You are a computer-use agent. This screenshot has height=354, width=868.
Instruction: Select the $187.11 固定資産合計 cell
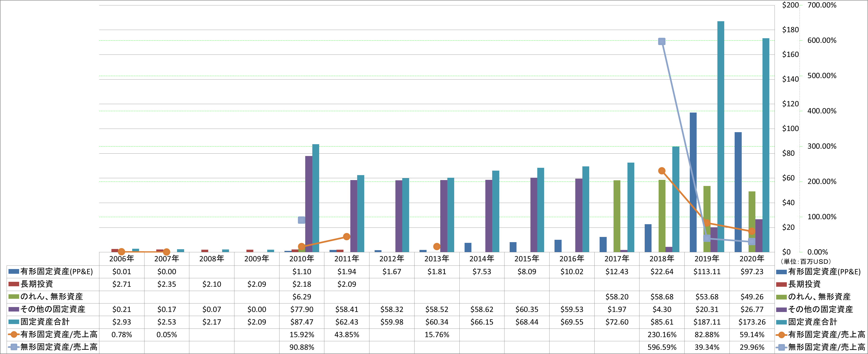(x=707, y=322)
